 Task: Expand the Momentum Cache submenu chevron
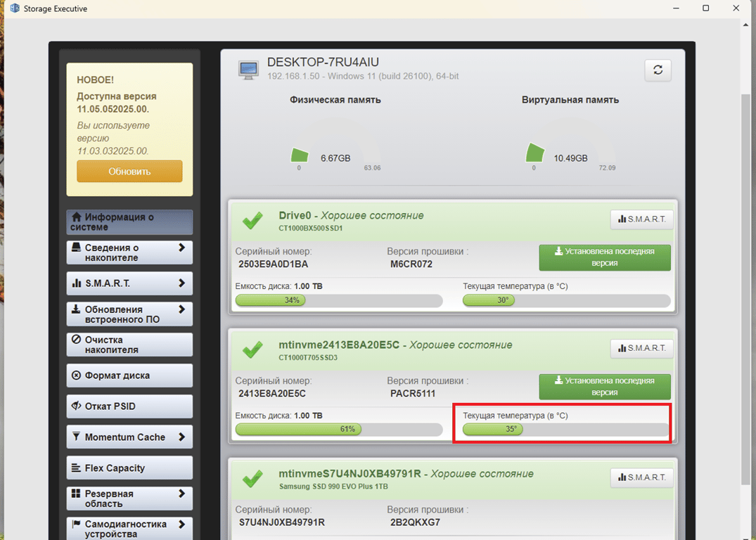coord(181,437)
